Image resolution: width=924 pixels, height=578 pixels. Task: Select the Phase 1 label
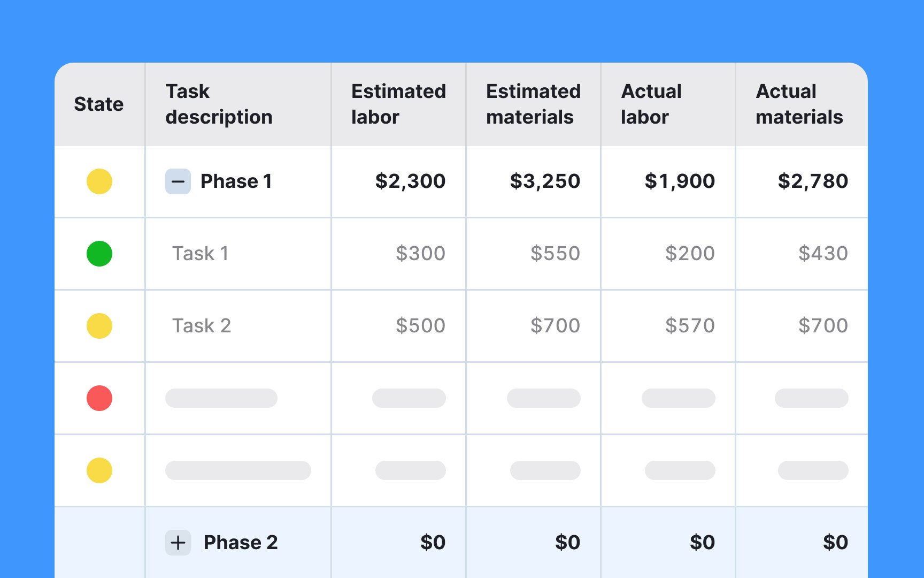[236, 181]
